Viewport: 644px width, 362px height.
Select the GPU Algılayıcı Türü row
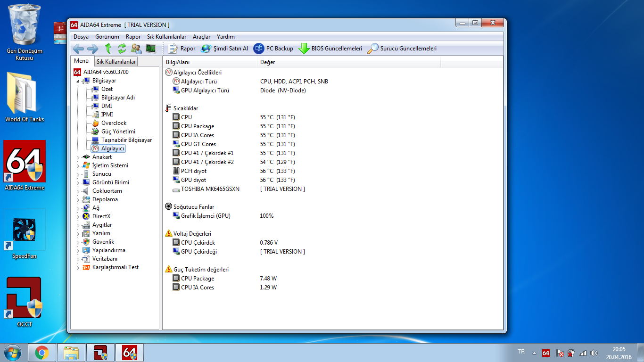click(332, 90)
